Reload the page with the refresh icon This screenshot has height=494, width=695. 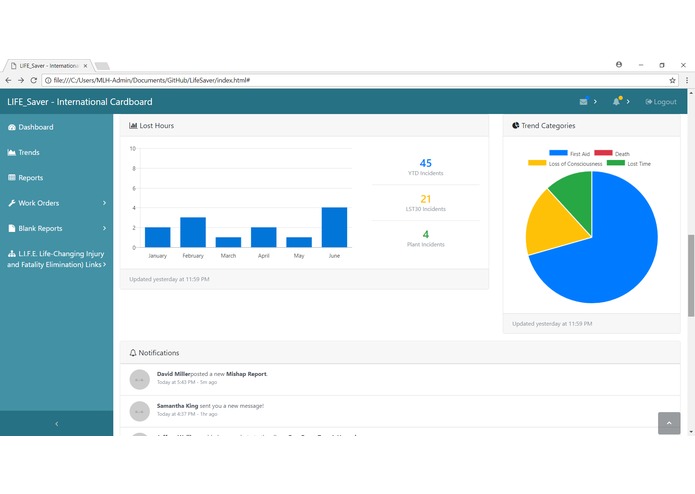pyautogui.click(x=34, y=80)
